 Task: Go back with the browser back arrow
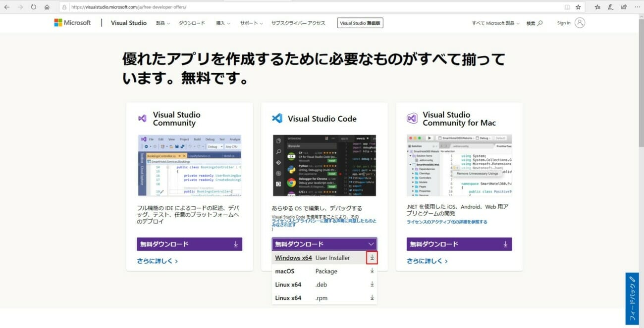click(x=6, y=7)
